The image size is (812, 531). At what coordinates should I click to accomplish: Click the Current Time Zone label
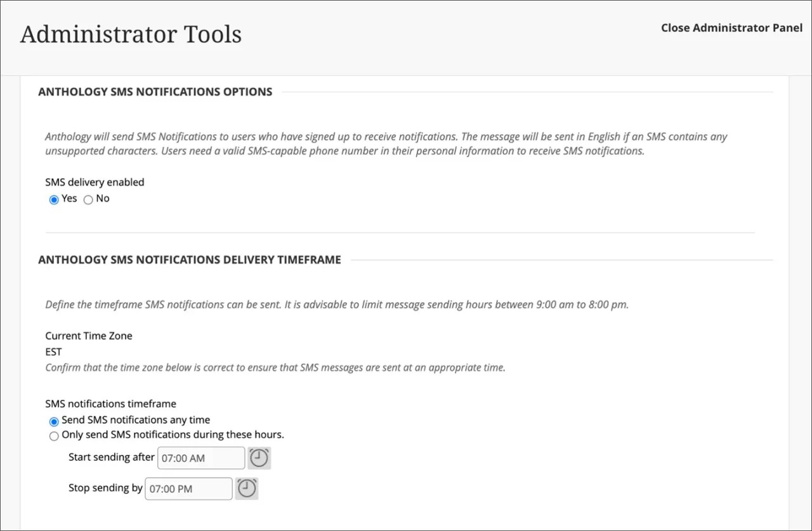coord(88,336)
